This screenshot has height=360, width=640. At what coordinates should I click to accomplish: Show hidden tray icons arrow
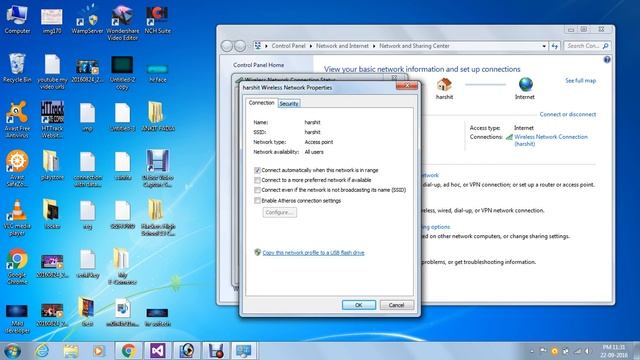[532, 351]
